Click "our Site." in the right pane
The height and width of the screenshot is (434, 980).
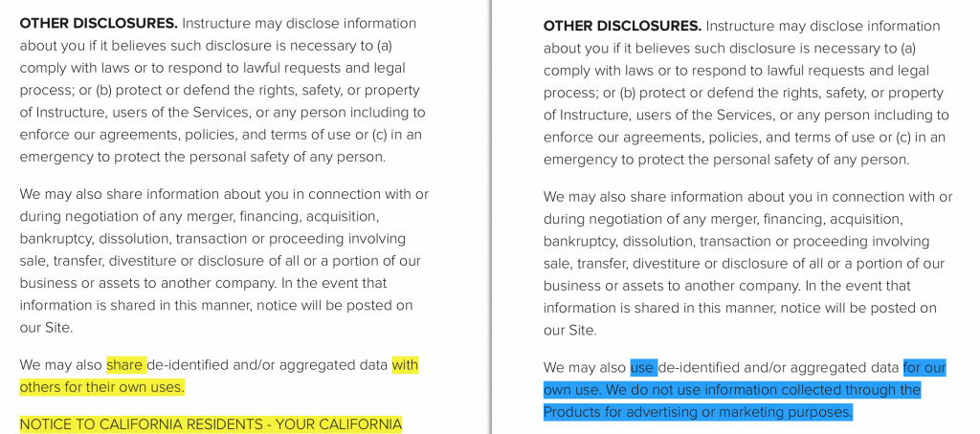[570, 331]
